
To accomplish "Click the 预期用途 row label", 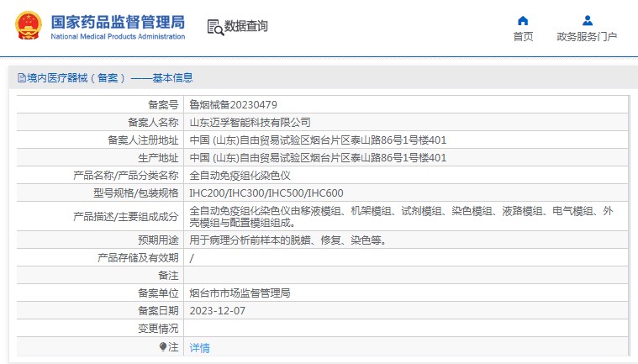I will click(158, 240).
